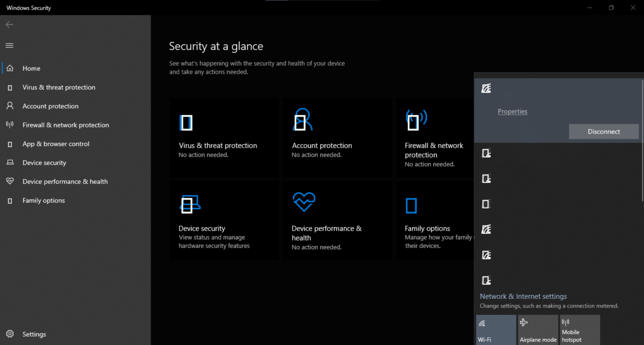Viewport: 644px width, 345px height.
Task: Click the Device security card laptop icon
Action: tap(190, 204)
